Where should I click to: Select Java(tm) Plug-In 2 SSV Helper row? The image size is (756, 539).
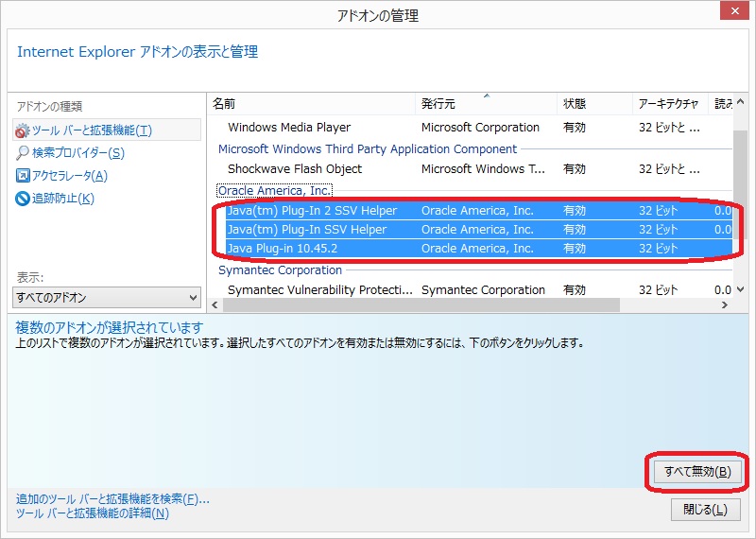click(479, 211)
